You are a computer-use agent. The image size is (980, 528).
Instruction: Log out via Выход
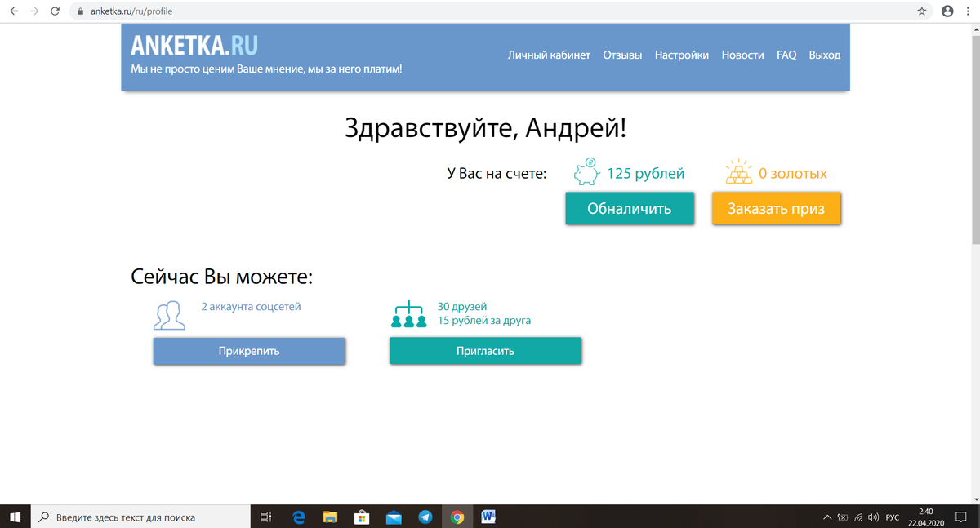point(825,55)
